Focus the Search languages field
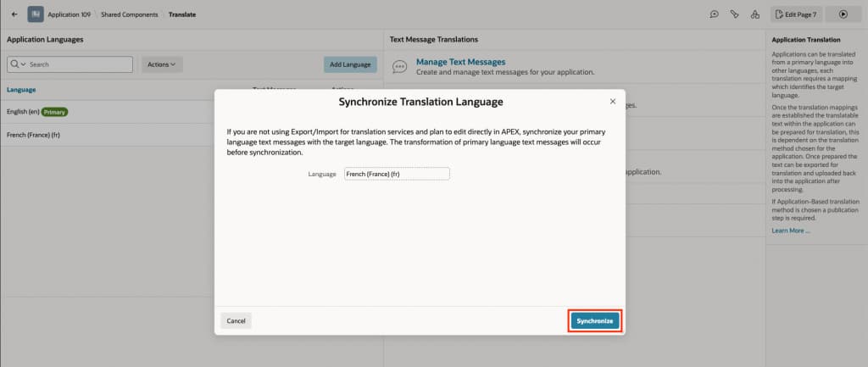The height and width of the screenshot is (367, 868). [79, 64]
